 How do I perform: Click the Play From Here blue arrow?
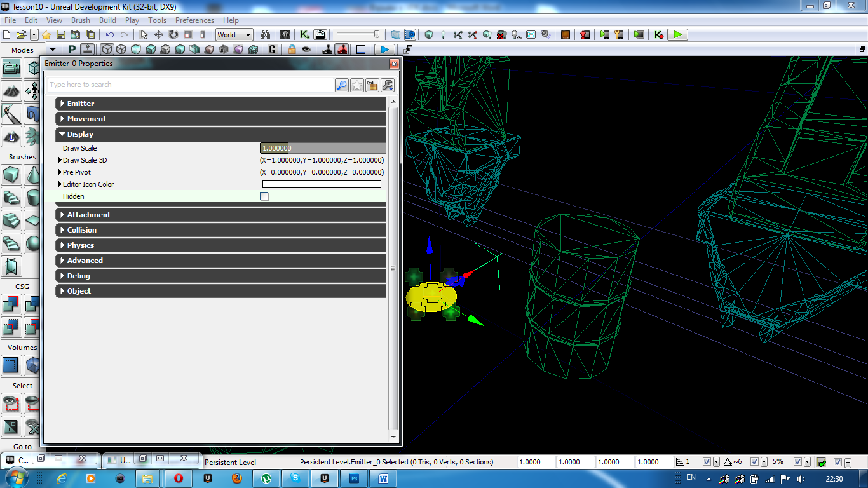pyautogui.click(x=383, y=50)
